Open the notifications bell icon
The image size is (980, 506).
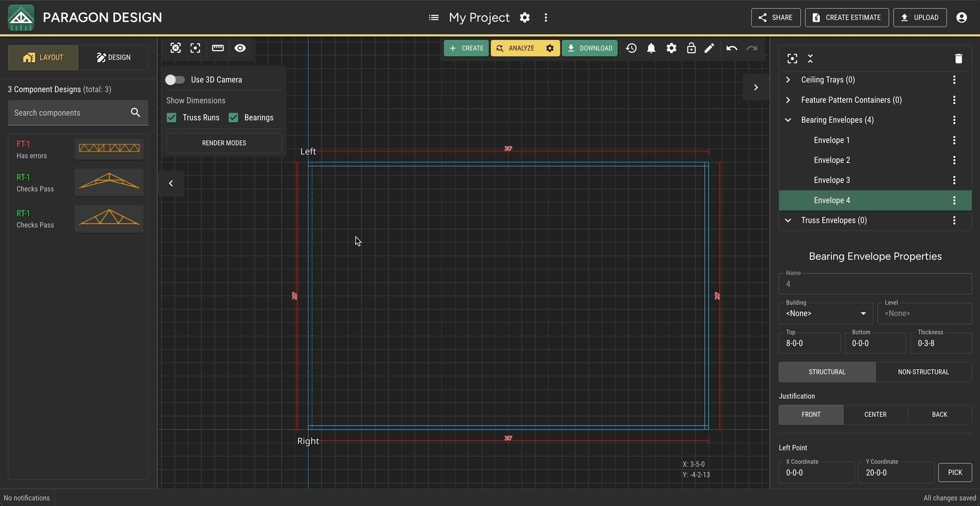651,48
